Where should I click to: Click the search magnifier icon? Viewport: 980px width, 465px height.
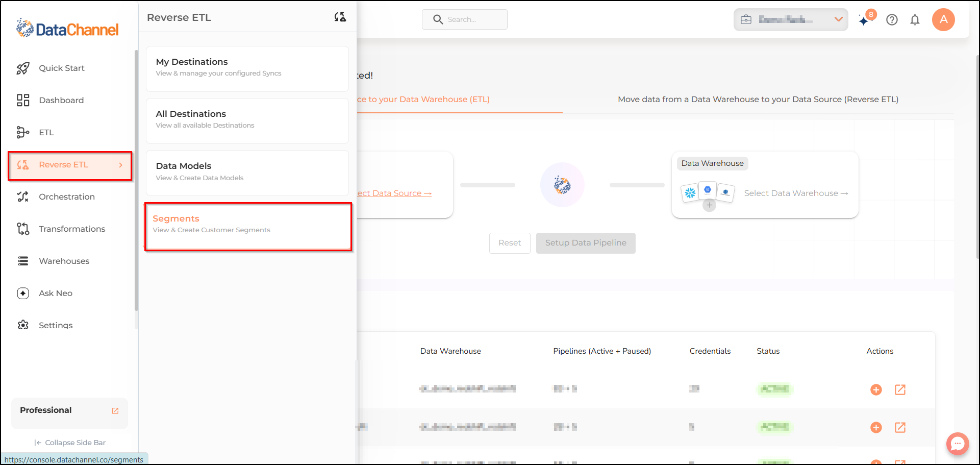coord(438,19)
